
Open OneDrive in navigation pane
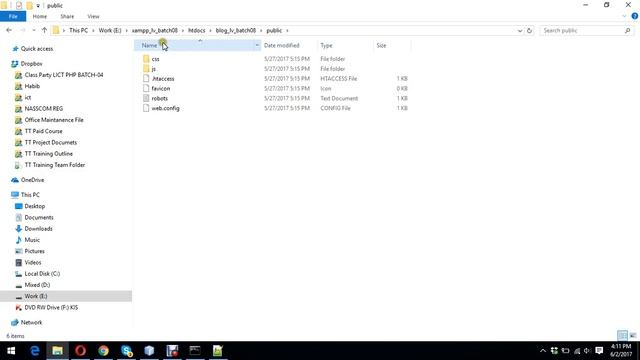point(32,180)
